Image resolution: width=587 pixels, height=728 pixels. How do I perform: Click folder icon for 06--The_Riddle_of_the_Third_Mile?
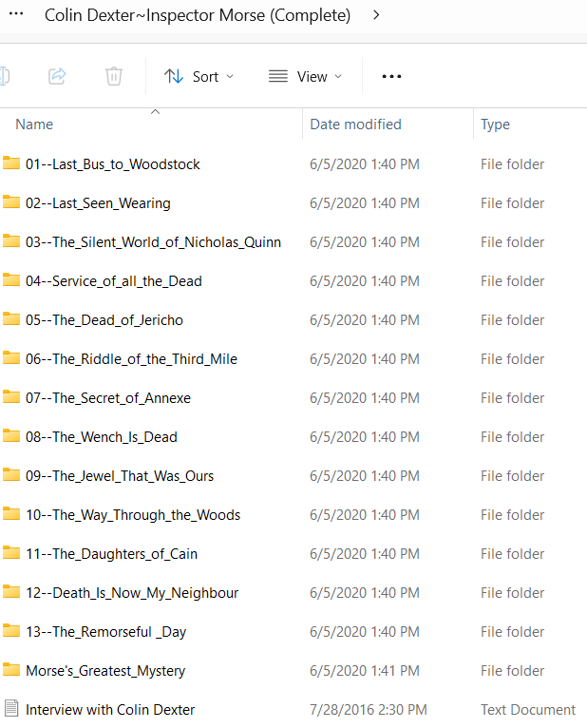click(x=11, y=358)
